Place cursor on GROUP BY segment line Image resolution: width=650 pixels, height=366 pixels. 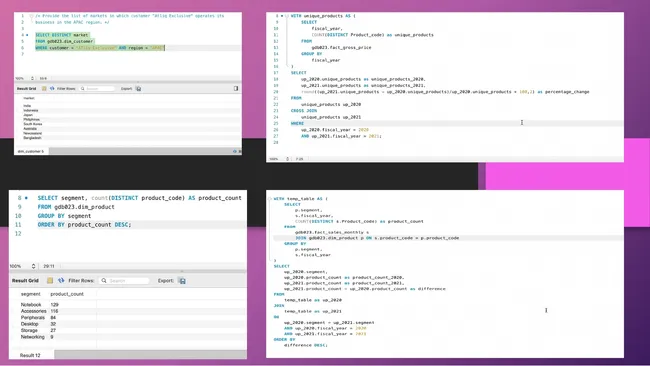[x=64, y=216]
